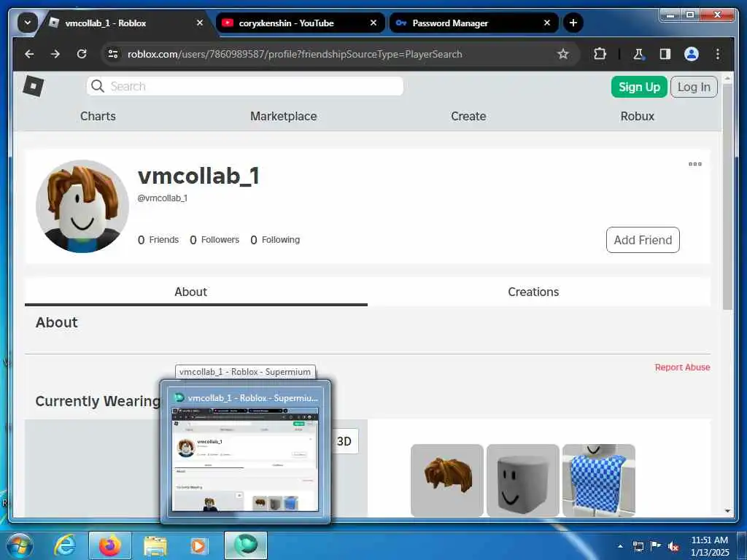This screenshot has height=560, width=747.
Task: Open the taskbar clock showing 11:51 AM
Action: point(709,546)
